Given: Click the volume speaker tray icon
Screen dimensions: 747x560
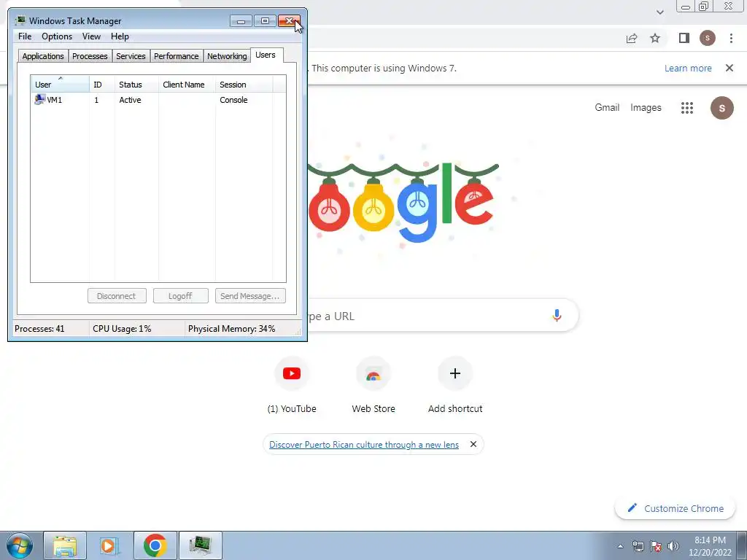Looking at the screenshot, I should [x=673, y=546].
